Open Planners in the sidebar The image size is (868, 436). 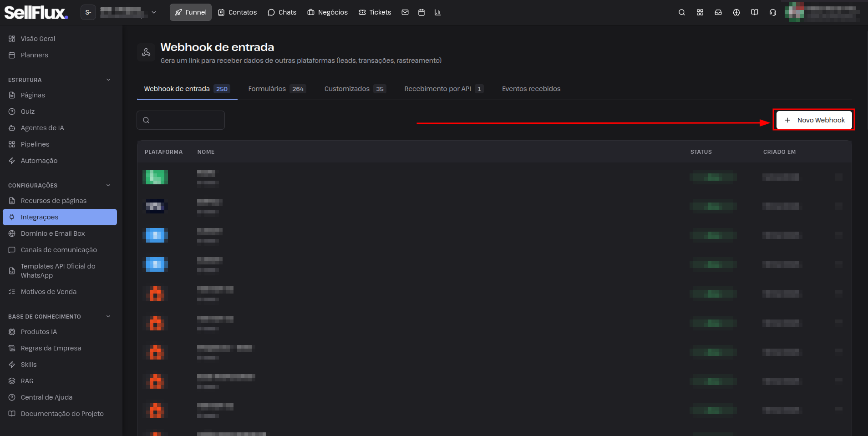click(60, 55)
